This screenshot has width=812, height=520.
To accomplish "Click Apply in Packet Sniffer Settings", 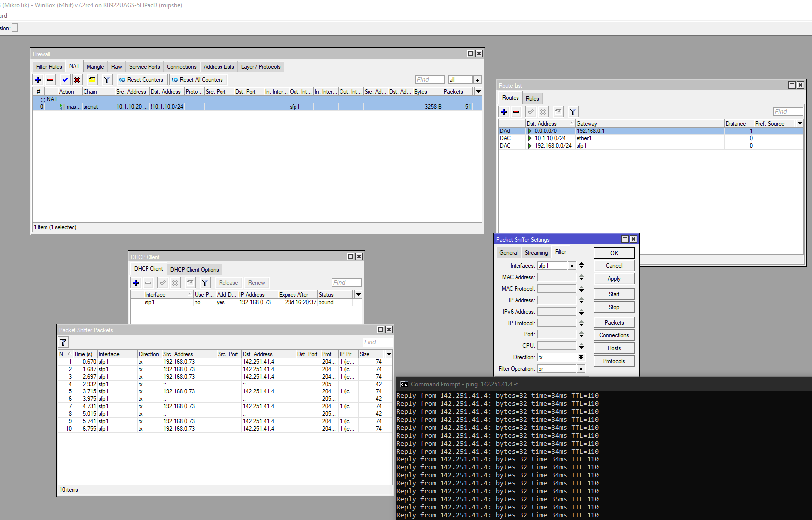I will [x=614, y=279].
